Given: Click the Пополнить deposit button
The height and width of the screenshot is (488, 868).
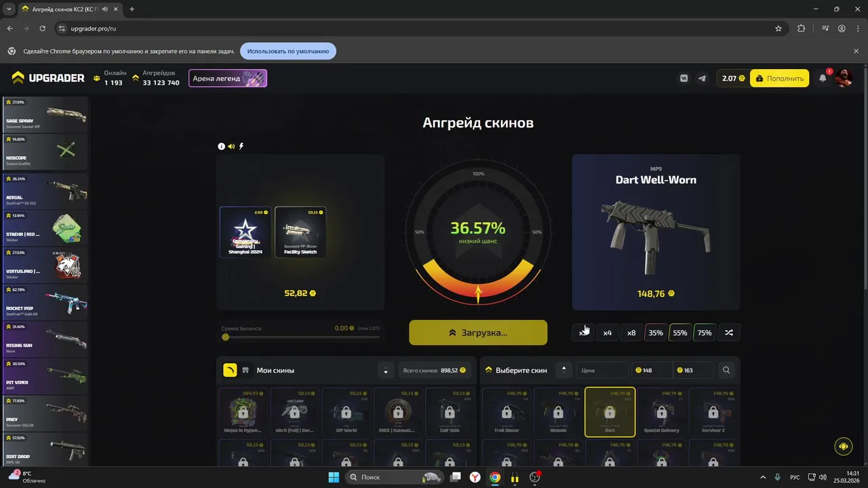Looking at the screenshot, I should (x=779, y=78).
